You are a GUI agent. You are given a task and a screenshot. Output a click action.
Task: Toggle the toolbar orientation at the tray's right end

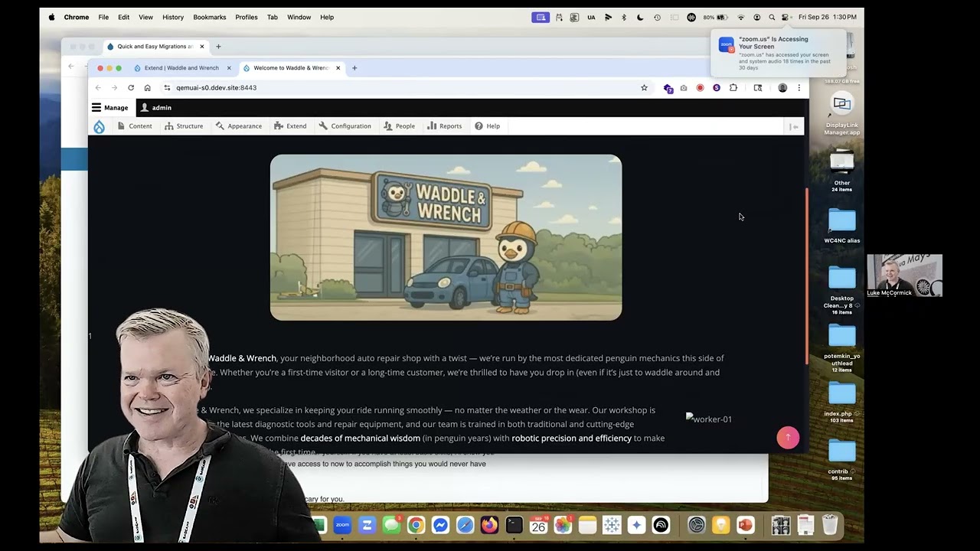tap(794, 126)
